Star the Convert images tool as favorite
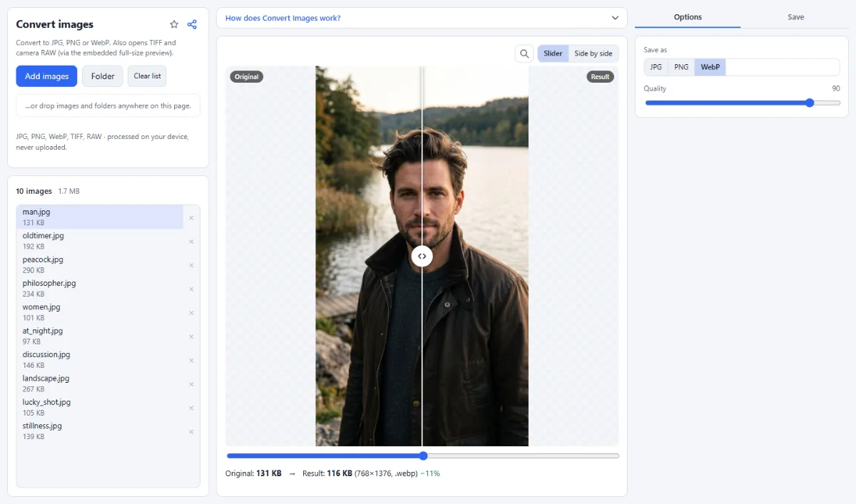856x504 pixels. coord(174,24)
